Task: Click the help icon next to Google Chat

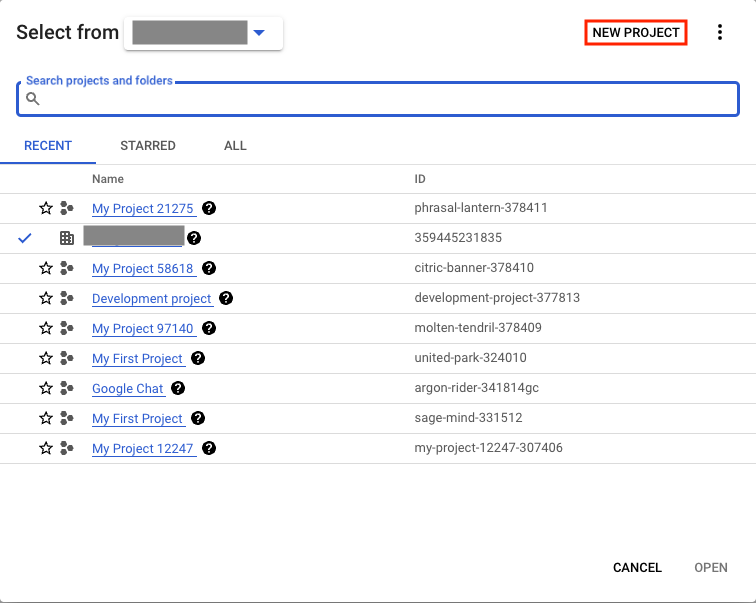Action: click(178, 389)
